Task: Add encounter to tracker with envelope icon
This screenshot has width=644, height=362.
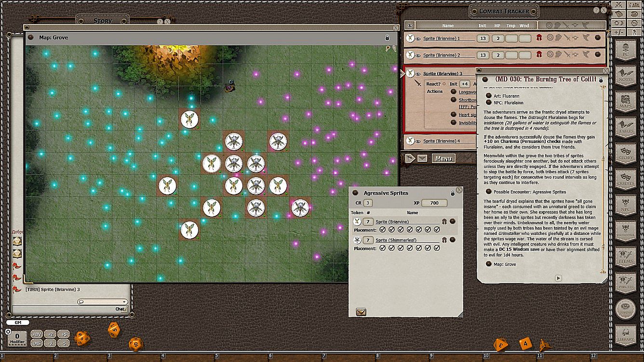Action: 361,312
